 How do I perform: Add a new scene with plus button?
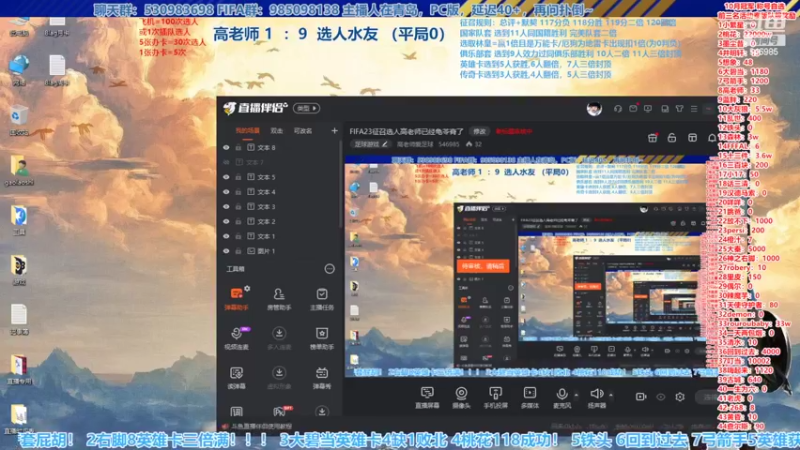334,131
